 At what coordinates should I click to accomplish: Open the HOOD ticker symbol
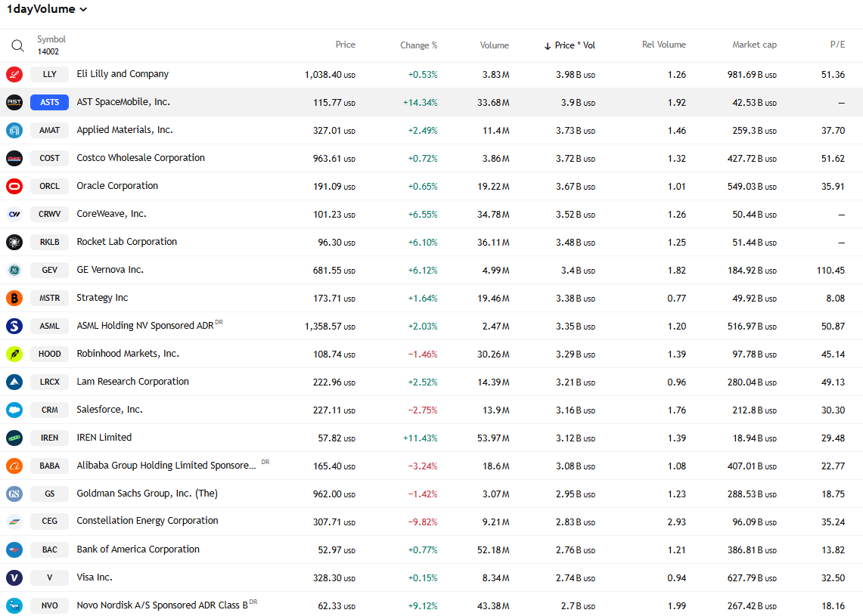coord(49,354)
